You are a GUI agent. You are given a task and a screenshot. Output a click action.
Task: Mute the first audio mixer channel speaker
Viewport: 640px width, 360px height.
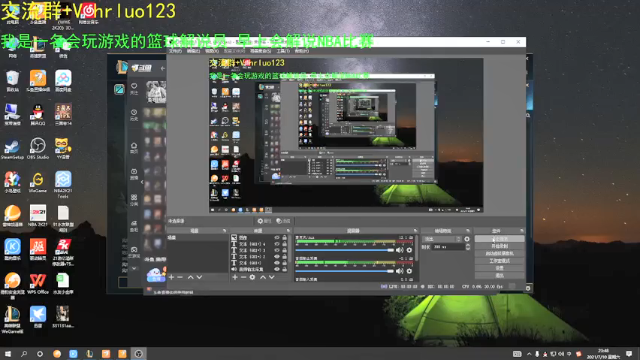[x=400, y=250]
